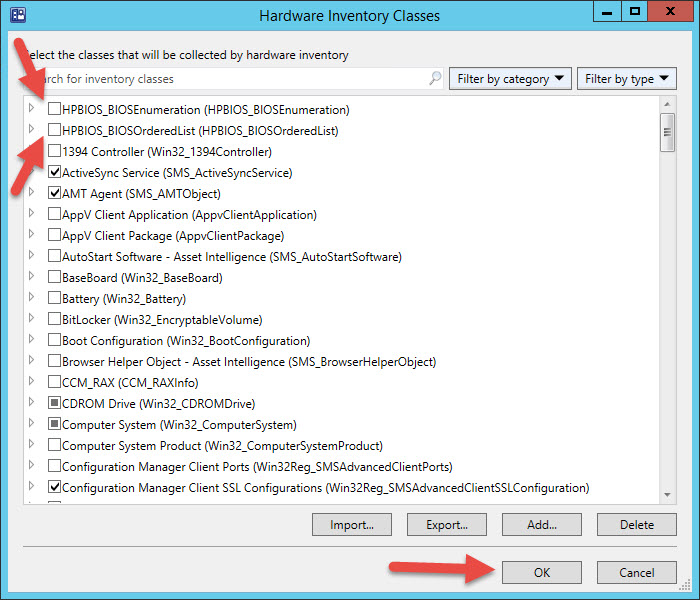Expand the HPBIOS_BIOSEnumeration tree node
The image size is (700, 600).
32,110
